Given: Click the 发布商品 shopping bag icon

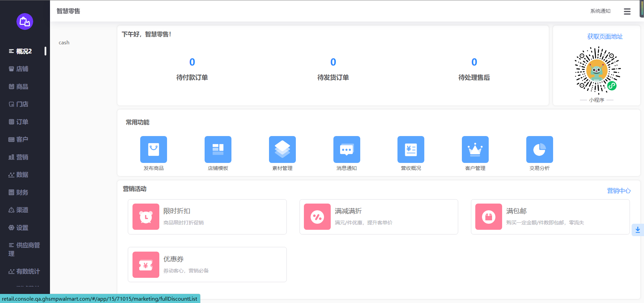Looking at the screenshot, I should 153,149.
